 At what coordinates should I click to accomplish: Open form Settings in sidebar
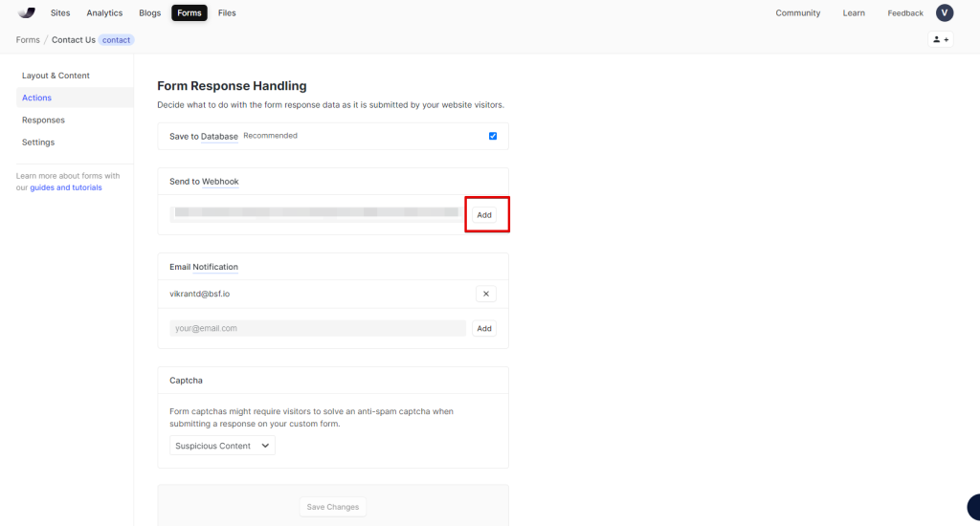38,142
